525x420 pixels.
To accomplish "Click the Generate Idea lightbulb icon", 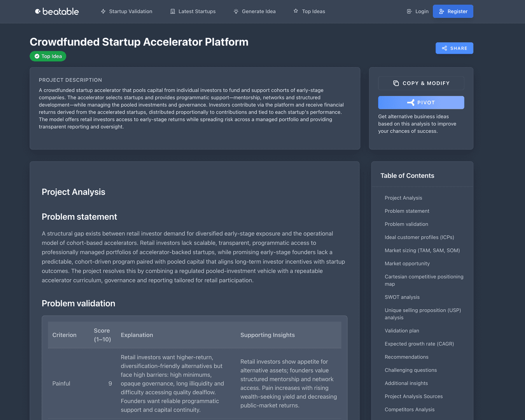I will pyautogui.click(x=236, y=11).
